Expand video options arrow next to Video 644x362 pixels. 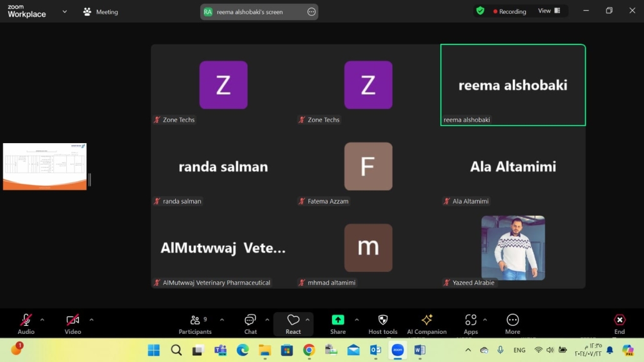91,320
